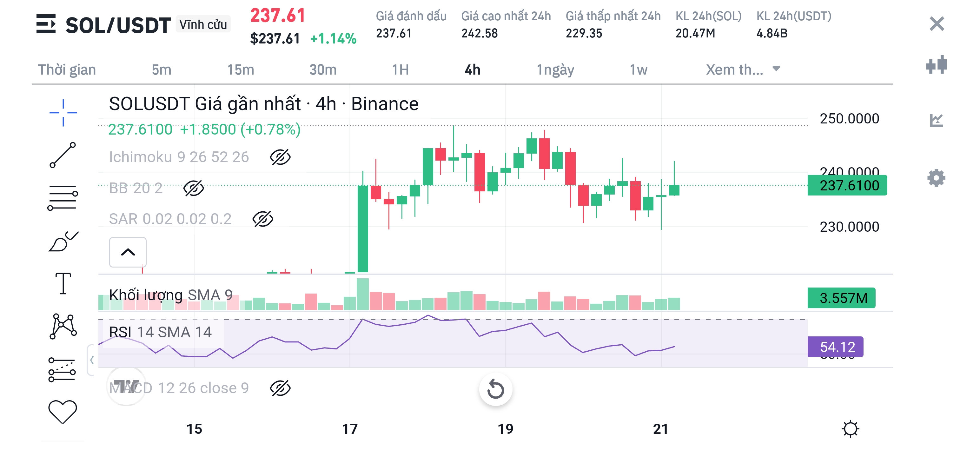Toggle MACD 12 26 indicator visibility

[x=280, y=388]
